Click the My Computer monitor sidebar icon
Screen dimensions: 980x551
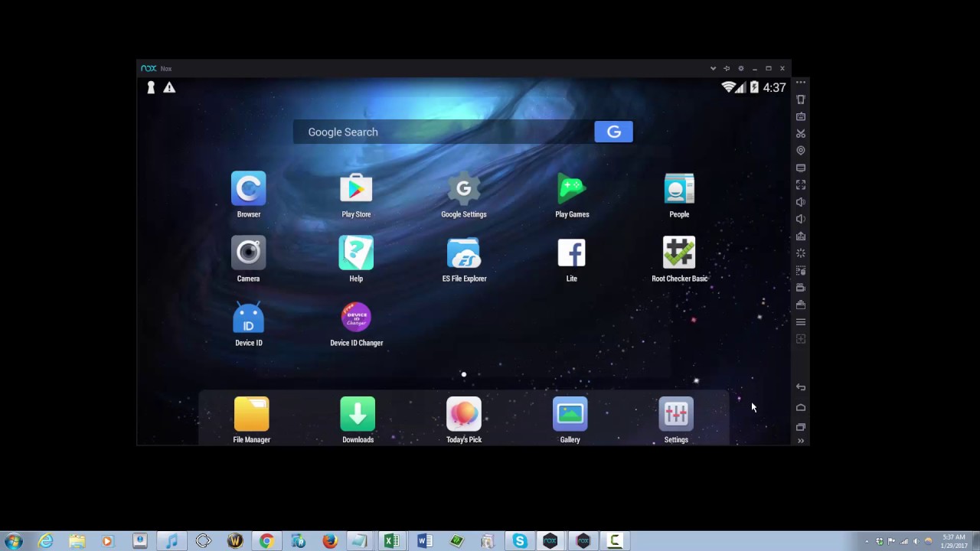[x=801, y=168]
